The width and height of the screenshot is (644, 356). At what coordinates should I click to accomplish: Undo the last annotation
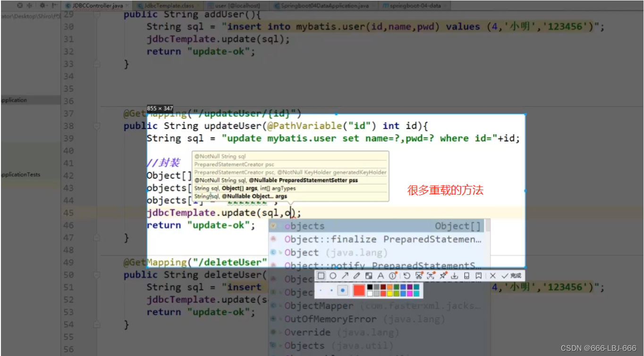[407, 276]
